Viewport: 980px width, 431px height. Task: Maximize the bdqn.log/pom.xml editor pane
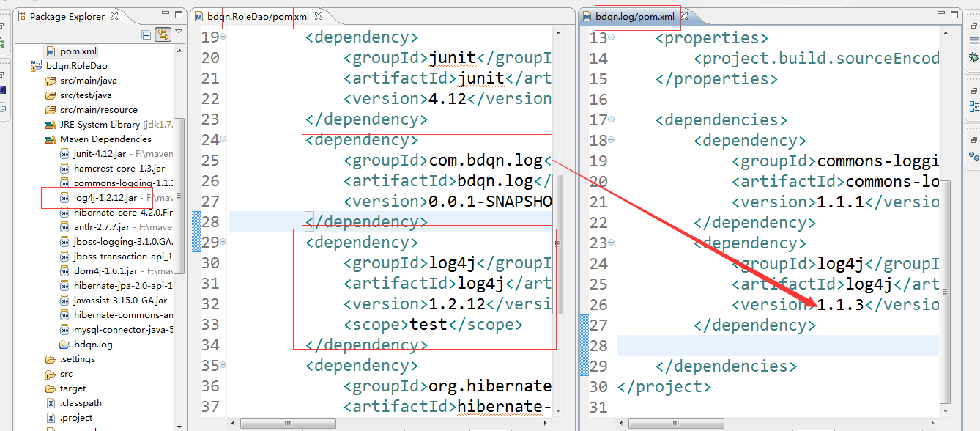click(954, 13)
